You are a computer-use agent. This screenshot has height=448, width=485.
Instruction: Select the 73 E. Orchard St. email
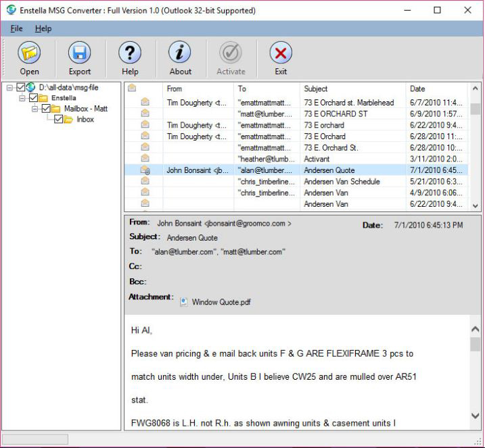[x=296, y=148]
